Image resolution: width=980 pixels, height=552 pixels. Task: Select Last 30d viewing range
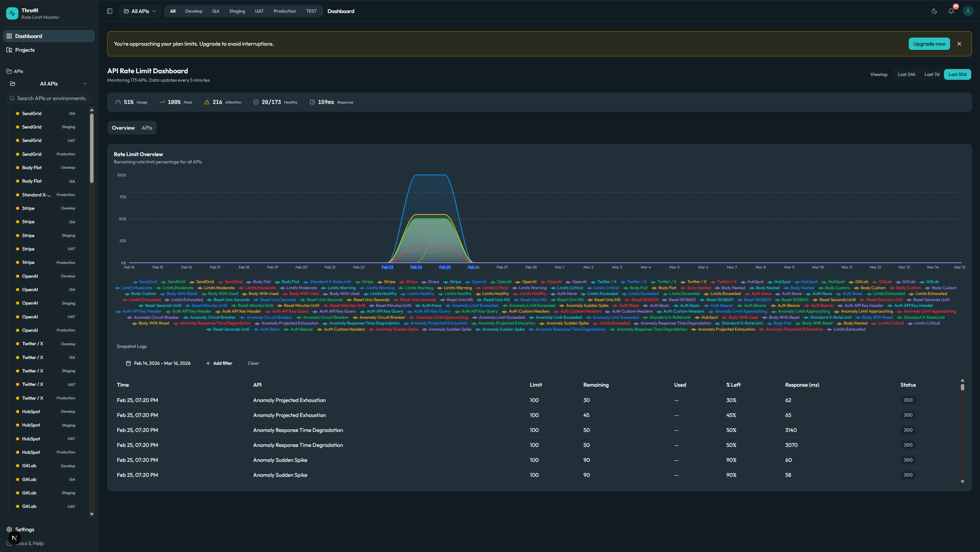pos(957,74)
